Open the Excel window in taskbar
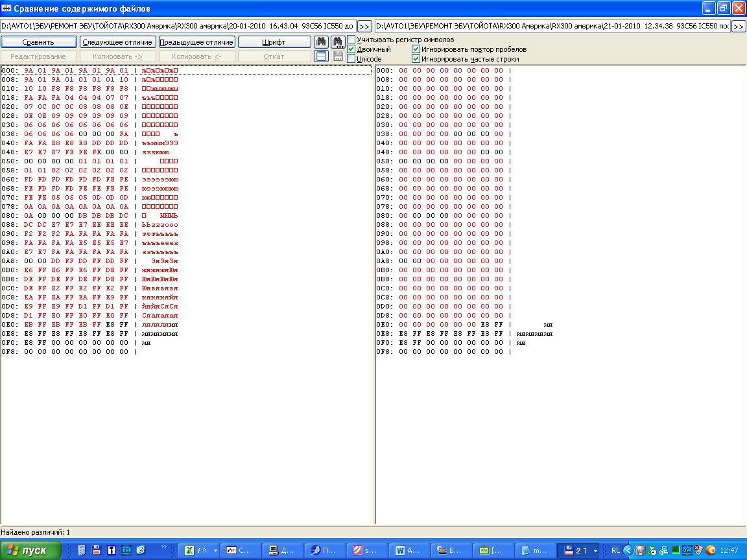747x560 pixels. click(x=198, y=550)
